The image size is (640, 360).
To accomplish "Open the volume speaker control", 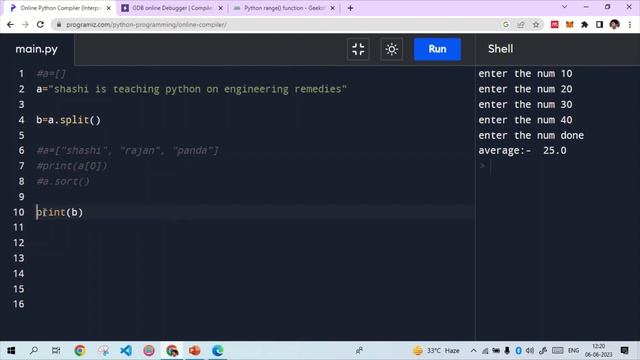I will (x=530, y=351).
